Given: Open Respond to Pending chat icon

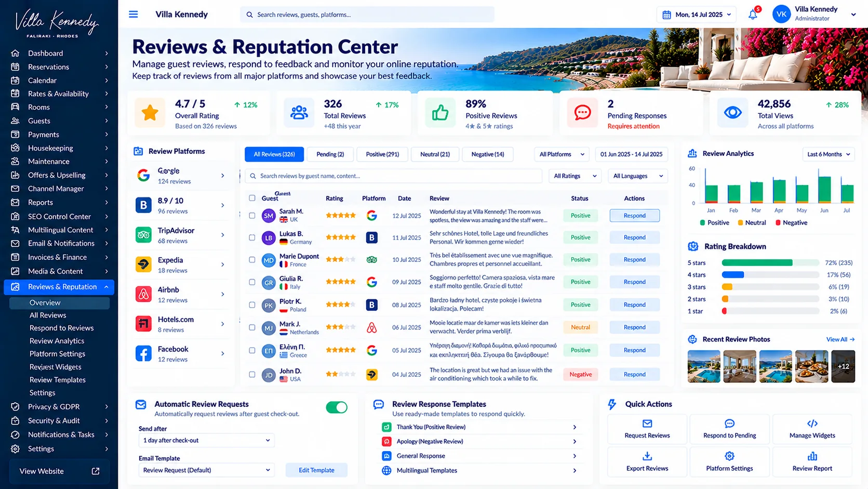Looking at the screenshot, I should click(730, 424).
